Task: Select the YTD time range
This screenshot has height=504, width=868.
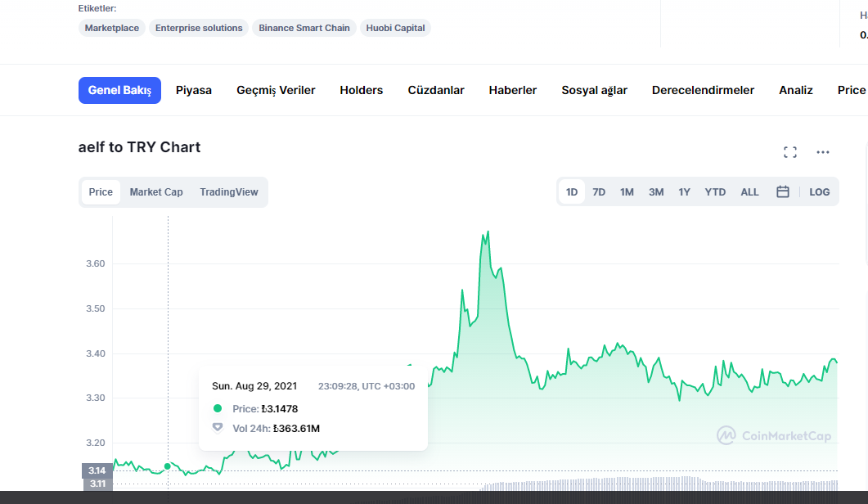Action: 715,192
